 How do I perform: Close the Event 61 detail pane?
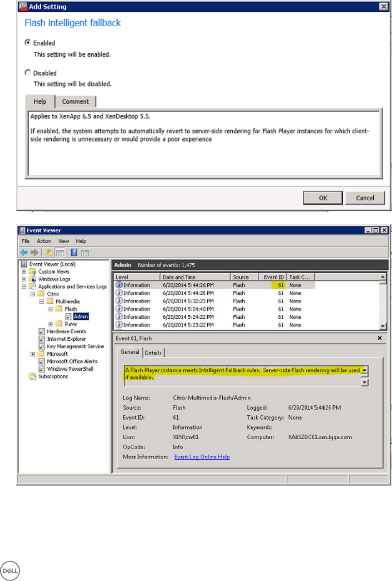(x=379, y=338)
